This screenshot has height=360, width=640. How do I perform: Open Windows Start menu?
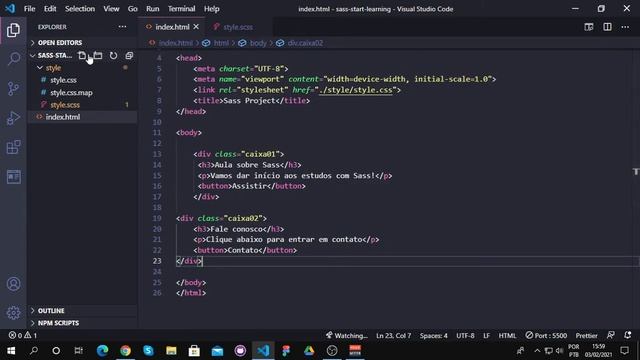coord(11,350)
